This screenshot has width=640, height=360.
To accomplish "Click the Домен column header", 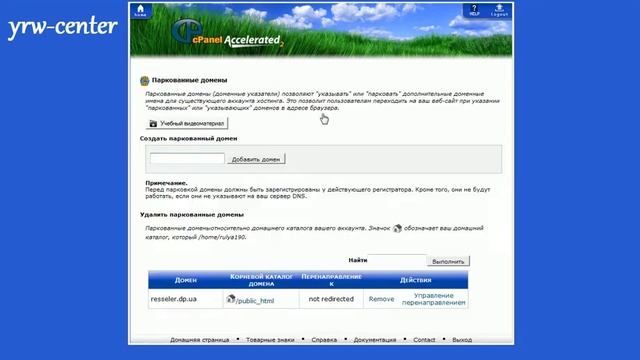I will pyautogui.click(x=186, y=280).
